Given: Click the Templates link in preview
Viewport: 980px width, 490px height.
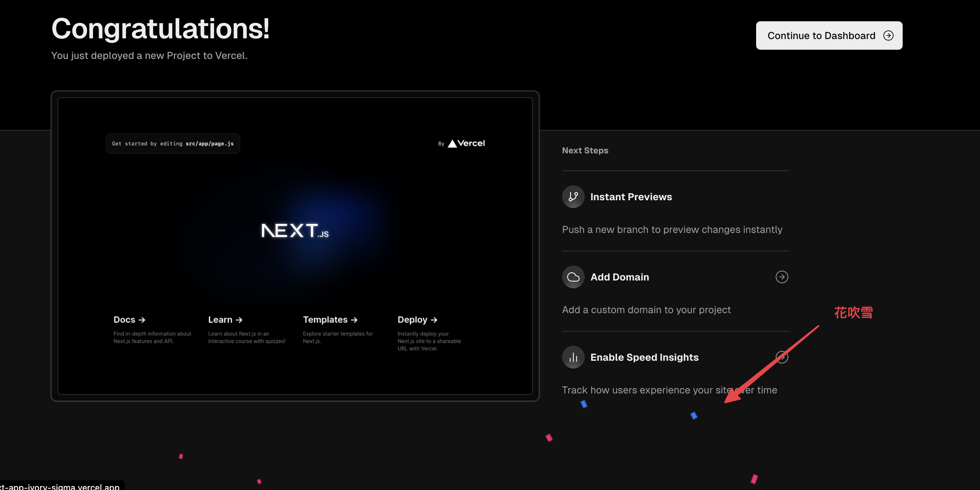Looking at the screenshot, I should click(330, 320).
